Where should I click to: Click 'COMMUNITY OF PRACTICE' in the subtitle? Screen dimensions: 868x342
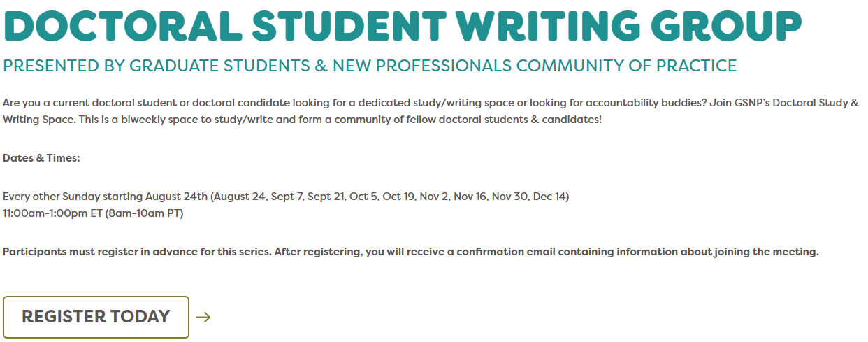[x=627, y=66]
